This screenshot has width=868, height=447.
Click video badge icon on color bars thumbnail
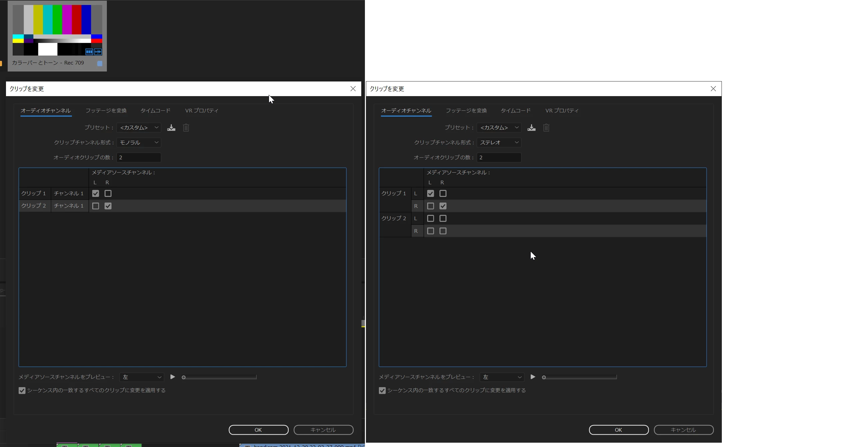tap(89, 52)
